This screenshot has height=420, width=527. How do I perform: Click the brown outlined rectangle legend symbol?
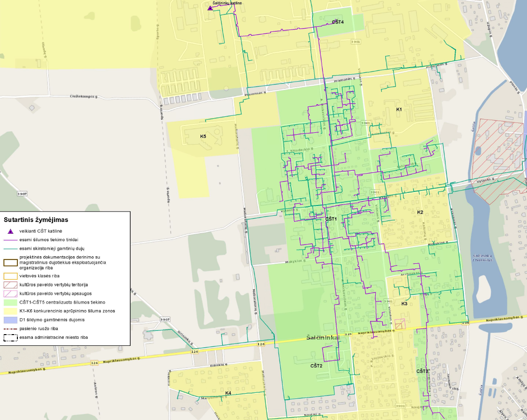pyautogui.click(x=10, y=262)
